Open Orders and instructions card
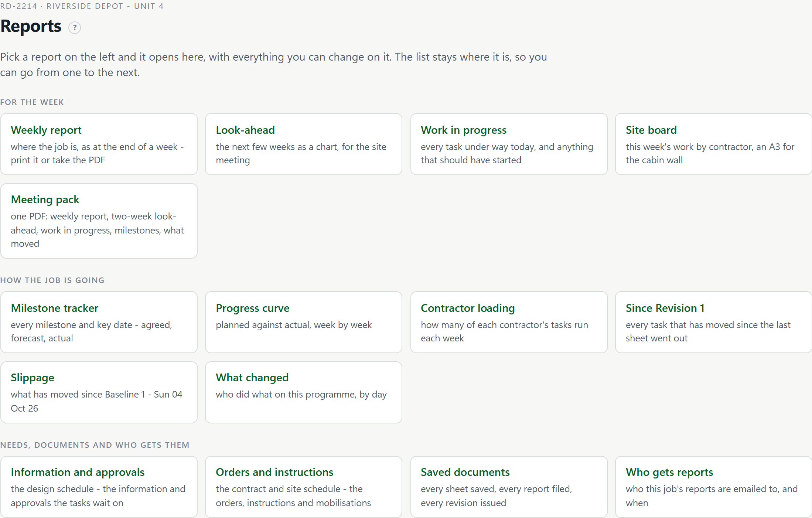This screenshot has width=812, height=518. click(x=304, y=487)
